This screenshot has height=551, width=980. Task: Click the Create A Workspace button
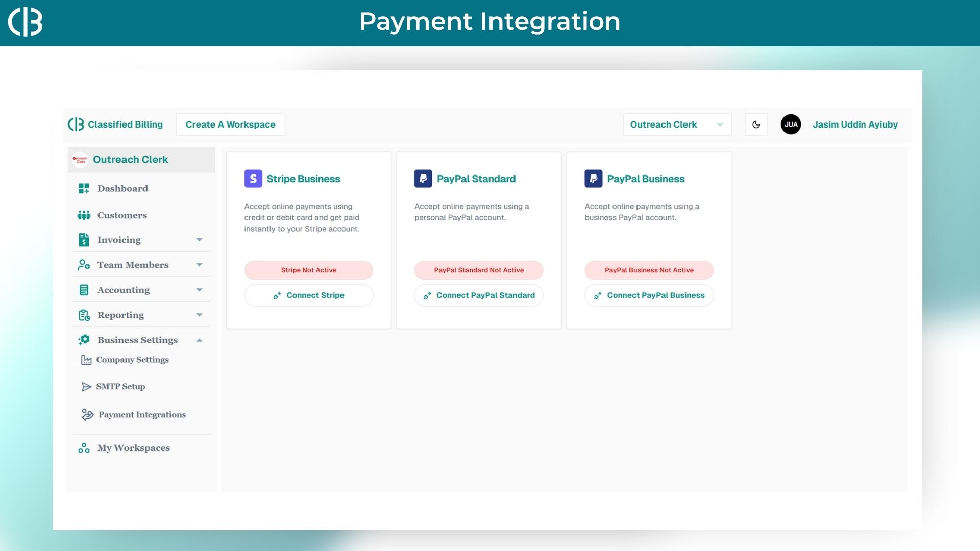point(230,124)
